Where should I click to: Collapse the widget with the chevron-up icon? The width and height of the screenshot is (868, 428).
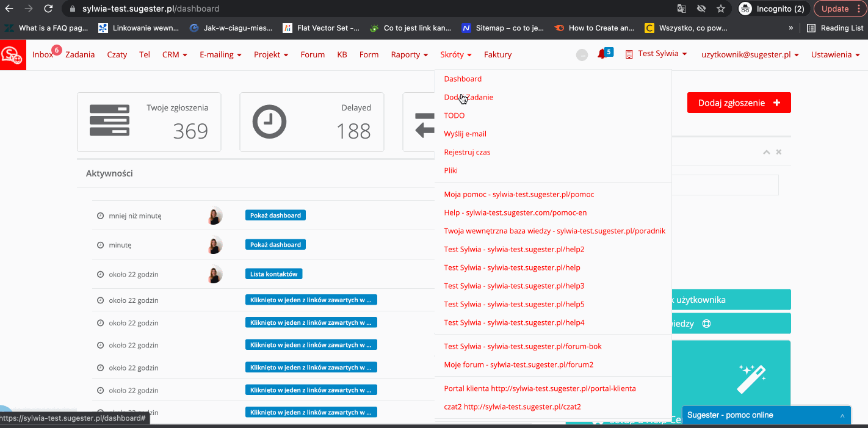coord(766,152)
